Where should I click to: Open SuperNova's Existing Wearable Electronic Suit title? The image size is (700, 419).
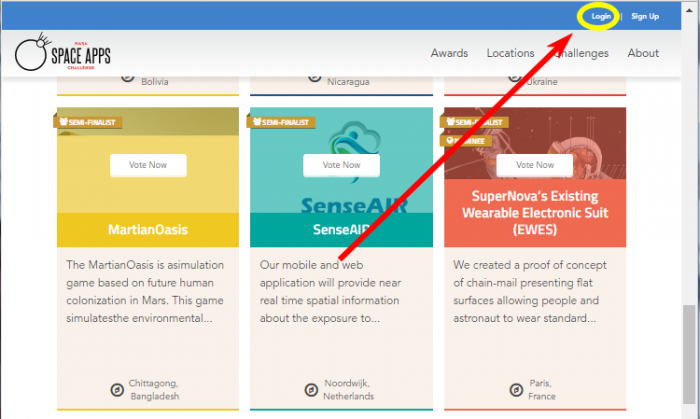point(535,212)
